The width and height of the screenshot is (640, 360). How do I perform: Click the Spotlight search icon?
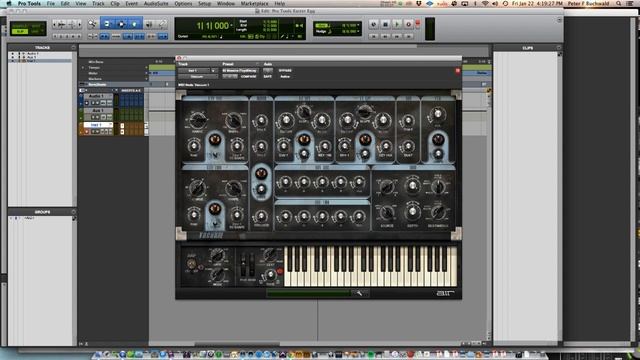[x=619, y=3]
